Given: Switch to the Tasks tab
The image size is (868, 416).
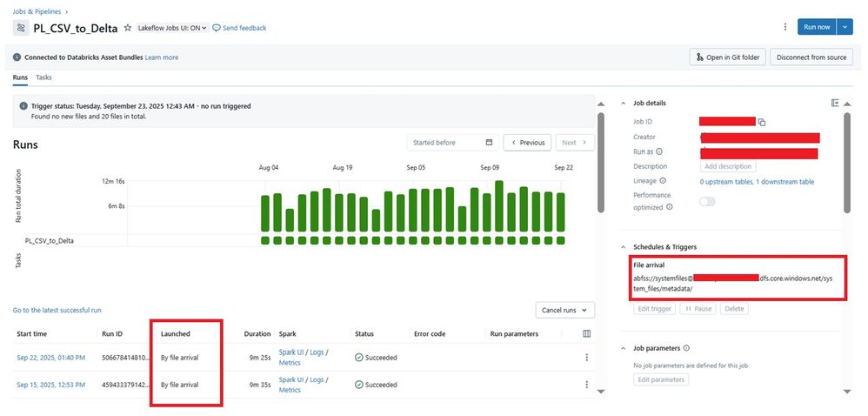Looking at the screenshot, I should [x=43, y=77].
